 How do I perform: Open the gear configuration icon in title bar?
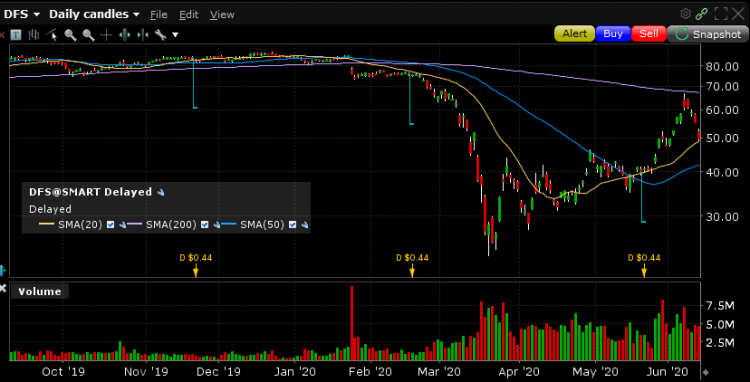point(685,14)
